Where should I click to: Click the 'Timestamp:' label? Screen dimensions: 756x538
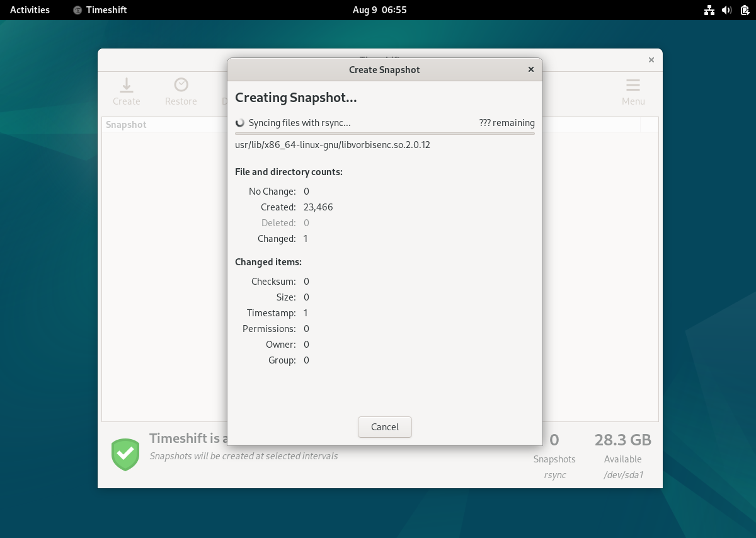tap(272, 313)
